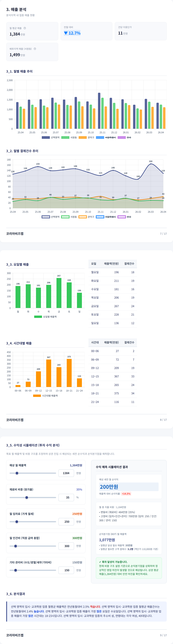Screen dimensions: 173x644
Task: Toggle the 요일별 매출액 legend item
Action: 45,317
